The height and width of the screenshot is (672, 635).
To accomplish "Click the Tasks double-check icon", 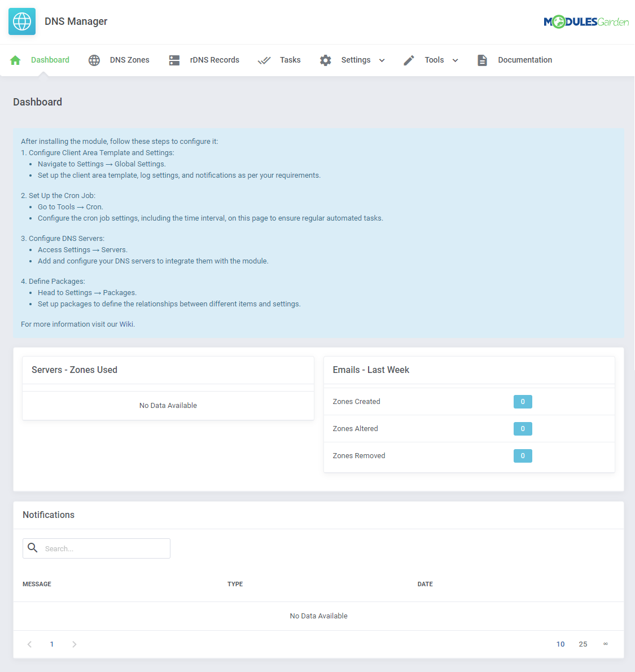I will pos(264,60).
